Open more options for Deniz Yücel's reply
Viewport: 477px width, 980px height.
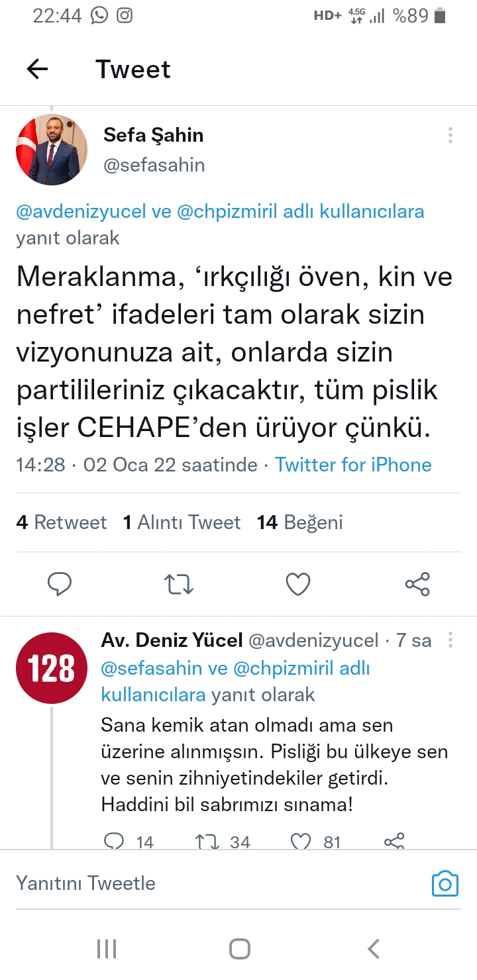[450, 640]
